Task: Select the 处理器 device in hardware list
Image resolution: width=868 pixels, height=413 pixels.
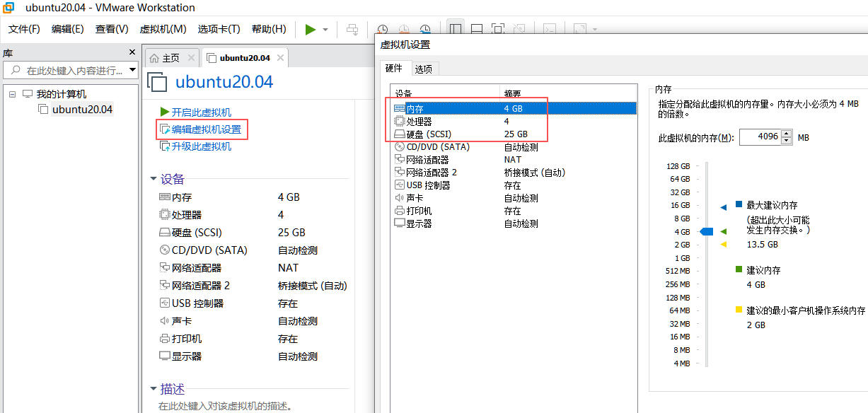Action: point(419,122)
